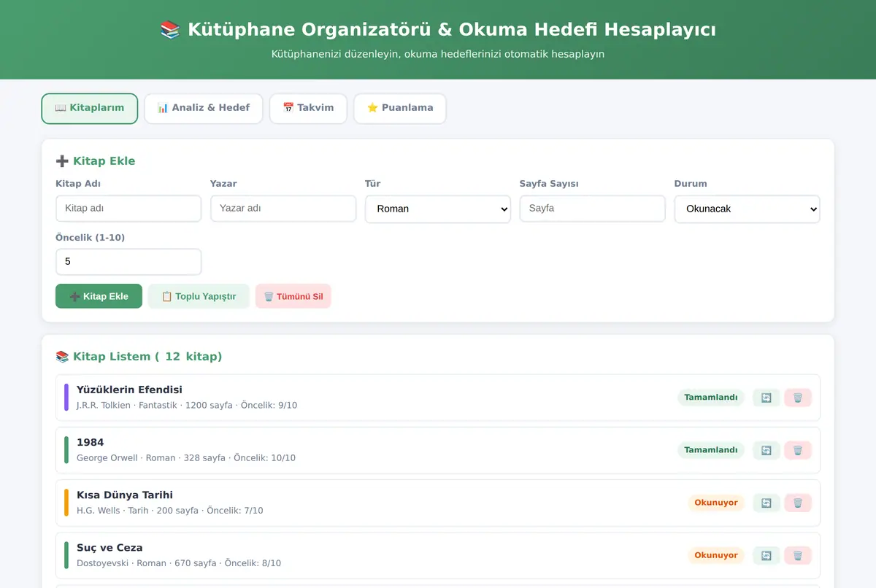Click Tamamlandı badge on Yüzüklerin Efendisi

(711, 398)
